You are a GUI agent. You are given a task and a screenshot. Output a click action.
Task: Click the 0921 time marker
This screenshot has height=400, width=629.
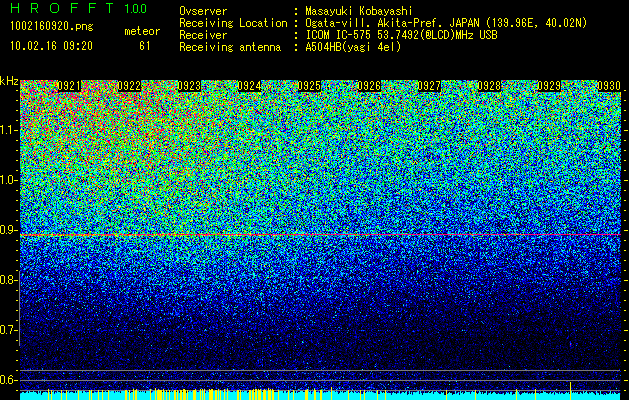69,86
